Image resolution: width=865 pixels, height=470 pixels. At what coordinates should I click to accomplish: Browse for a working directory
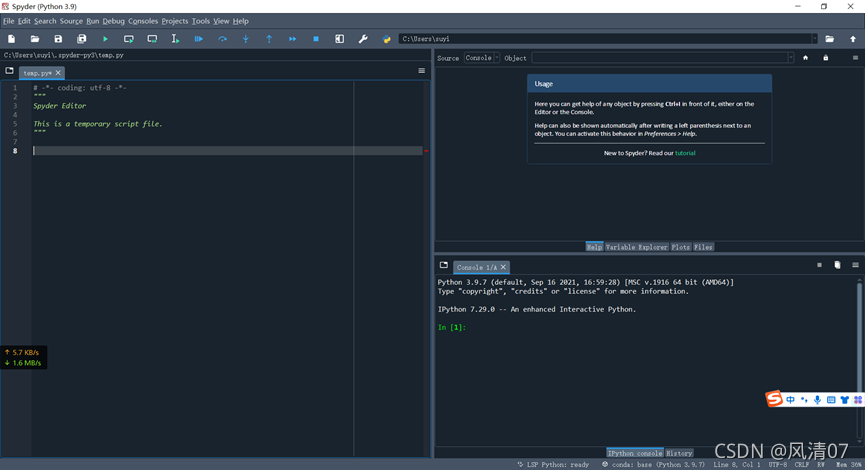tap(829, 39)
